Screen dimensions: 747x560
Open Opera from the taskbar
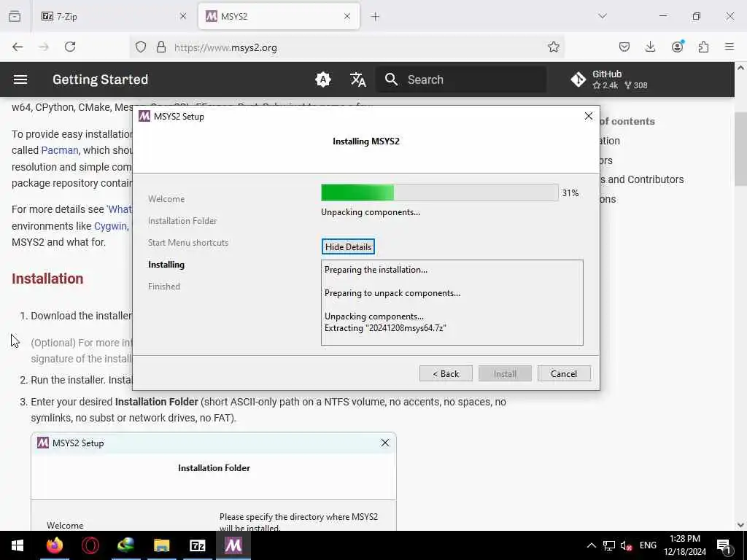(90, 545)
